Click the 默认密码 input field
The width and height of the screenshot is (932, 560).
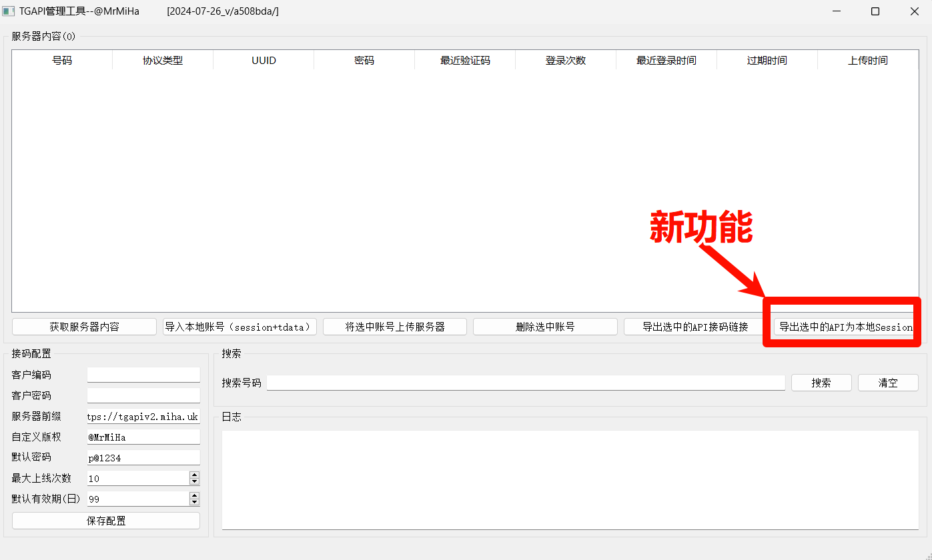(x=143, y=457)
